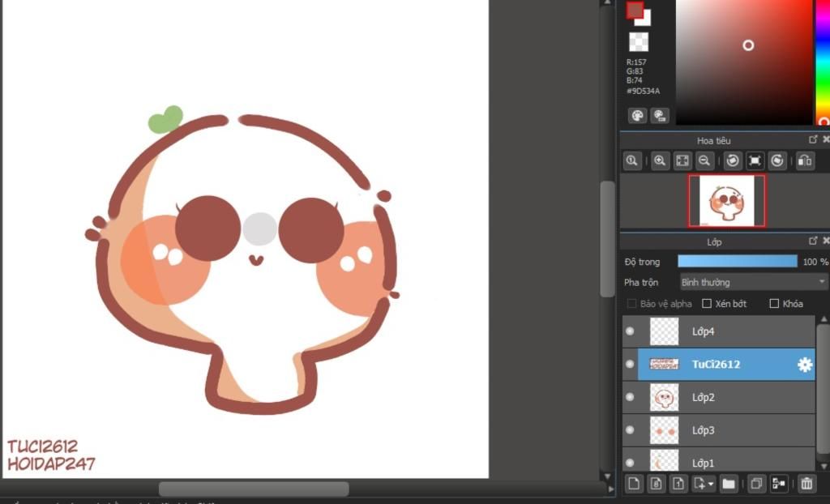Open the color palette button

[x=637, y=115]
